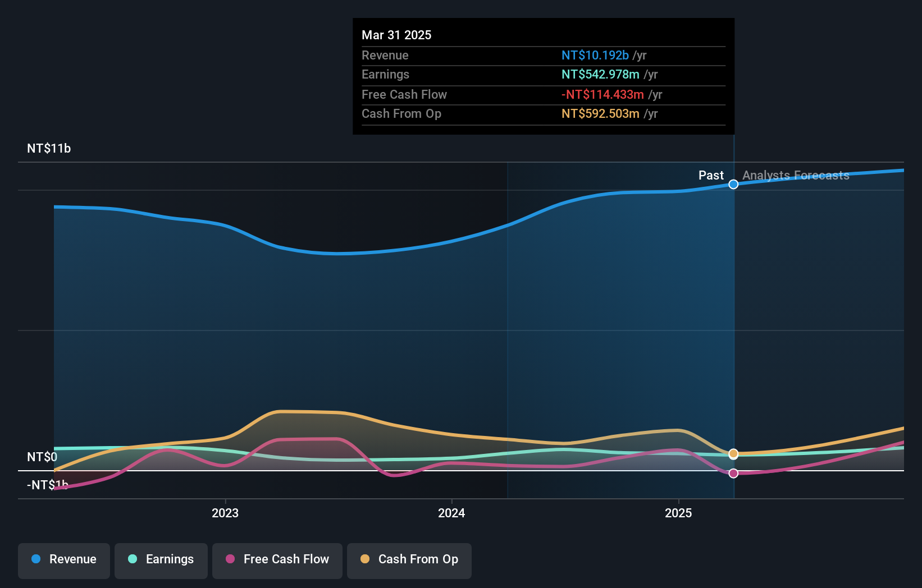This screenshot has height=588, width=922.
Task: Click the NT$0 y-axis label
Action: coord(42,457)
